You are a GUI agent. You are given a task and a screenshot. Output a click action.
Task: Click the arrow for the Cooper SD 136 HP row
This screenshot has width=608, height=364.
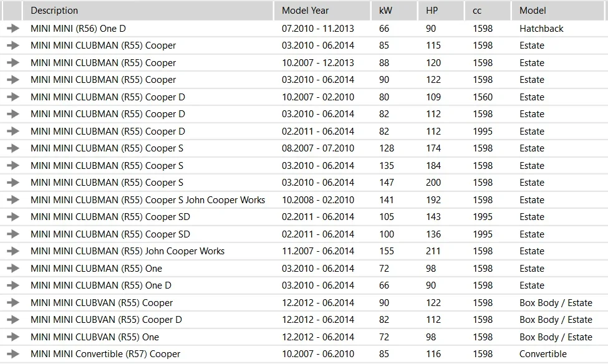tap(13, 234)
